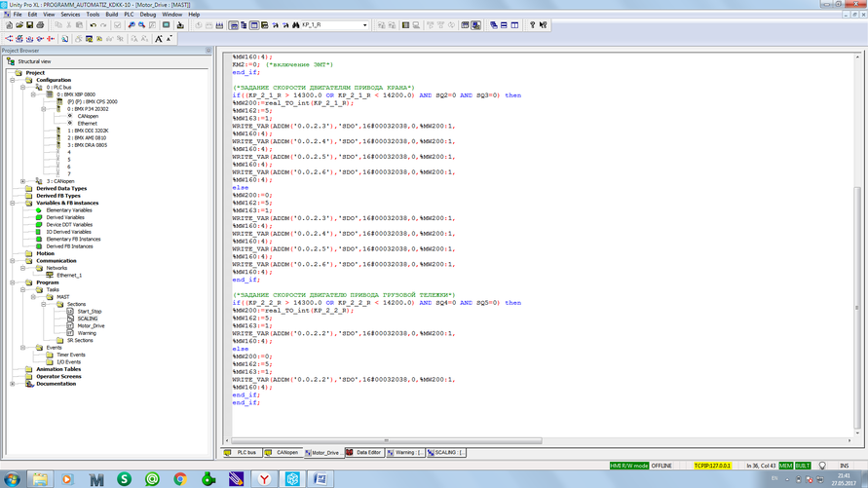Expand the 3 : CANopen tree node
This screenshot has width=868, height=488.
23,181
